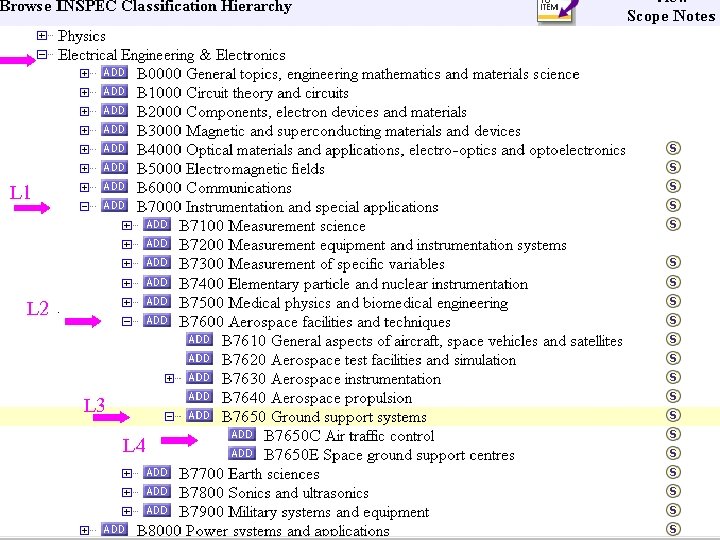Expand B7630 Aerospace instrumentation node
The width and height of the screenshot is (720, 540).
click(169, 378)
